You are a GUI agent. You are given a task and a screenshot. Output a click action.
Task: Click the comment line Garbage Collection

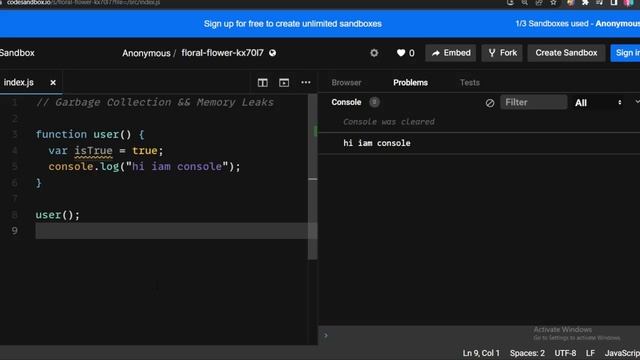(x=155, y=102)
